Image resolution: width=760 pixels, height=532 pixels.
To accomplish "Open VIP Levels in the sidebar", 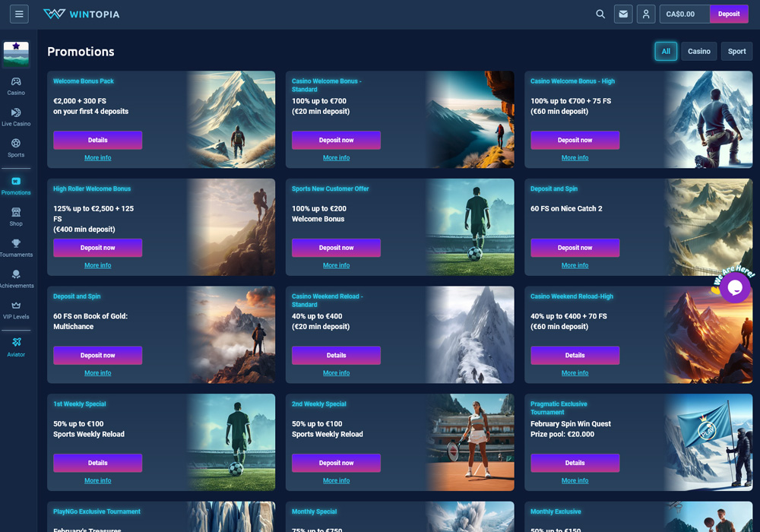I will coord(16,310).
